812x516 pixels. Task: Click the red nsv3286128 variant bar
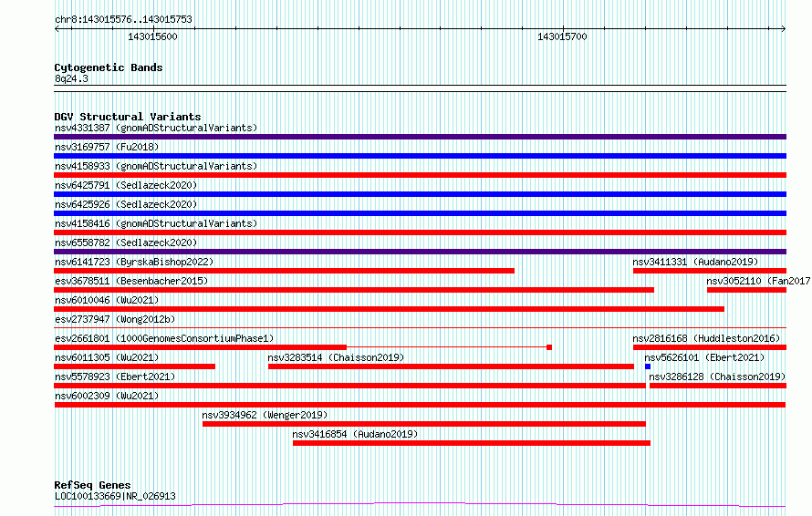[x=718, y=386]
